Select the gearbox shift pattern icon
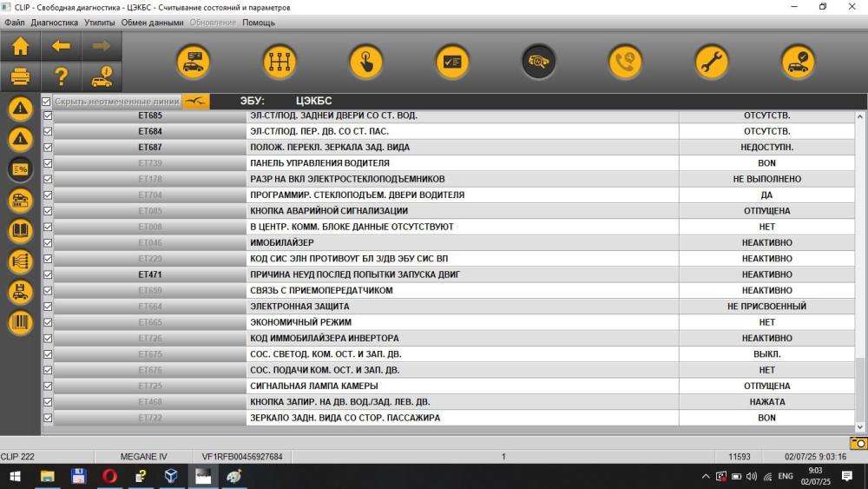The image size is (868, 489). pos(279,62)
